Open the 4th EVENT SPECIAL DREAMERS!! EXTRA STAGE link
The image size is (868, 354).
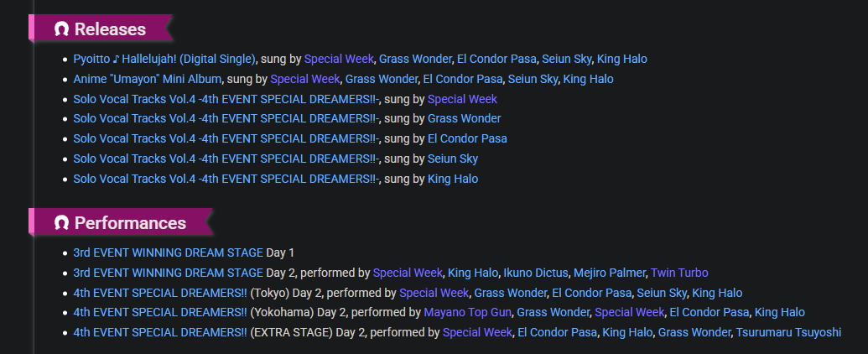point(159,333)
